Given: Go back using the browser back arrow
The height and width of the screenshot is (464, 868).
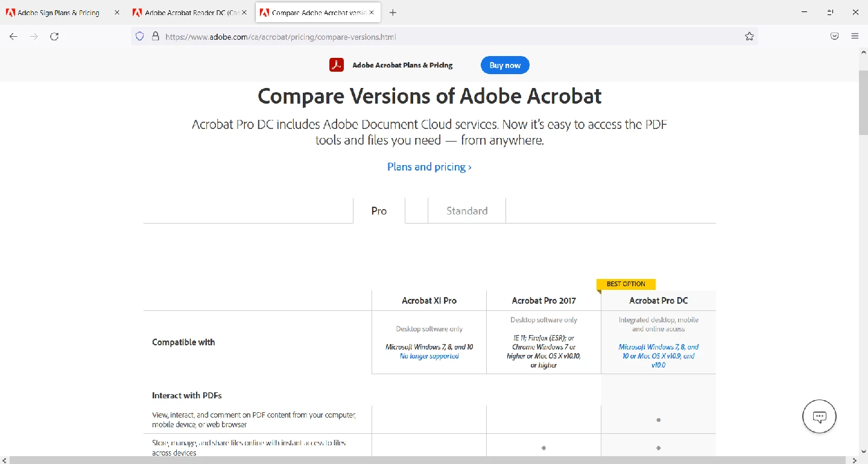Looking at the screenshot, I should [x=13, y=36].
